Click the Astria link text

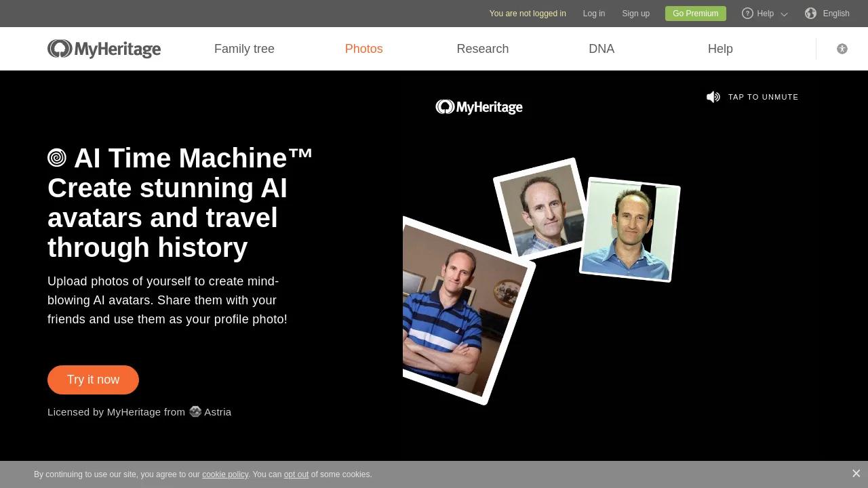pos(218,411)
